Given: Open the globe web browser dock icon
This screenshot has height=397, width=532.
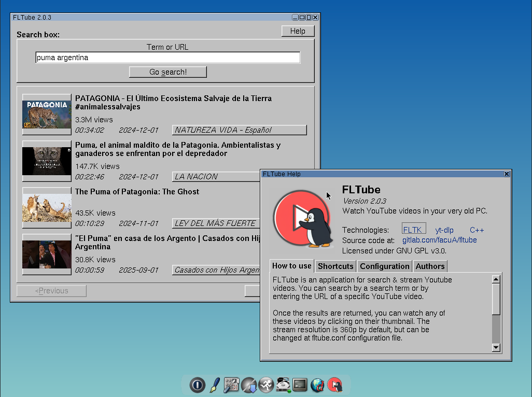Looking at the screenshot, I should [317, 385].
